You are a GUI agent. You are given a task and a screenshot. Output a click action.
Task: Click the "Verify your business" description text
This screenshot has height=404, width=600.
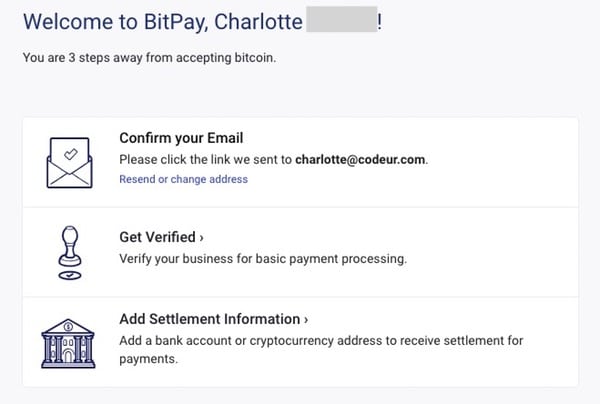pyautogui.click(x=263, y=259)
